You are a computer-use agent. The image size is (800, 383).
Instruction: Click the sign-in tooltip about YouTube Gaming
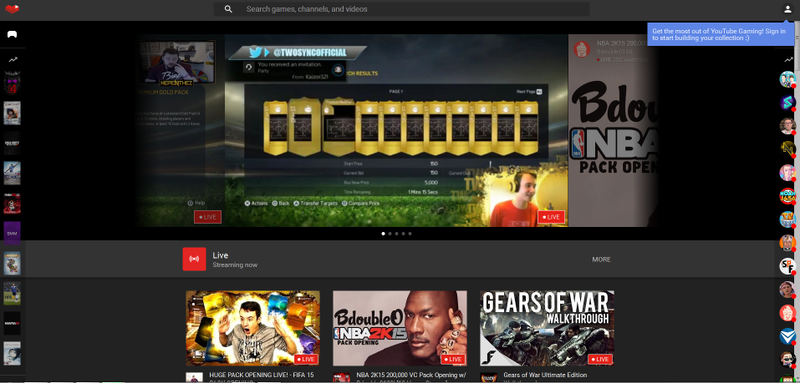click(721, 34)
